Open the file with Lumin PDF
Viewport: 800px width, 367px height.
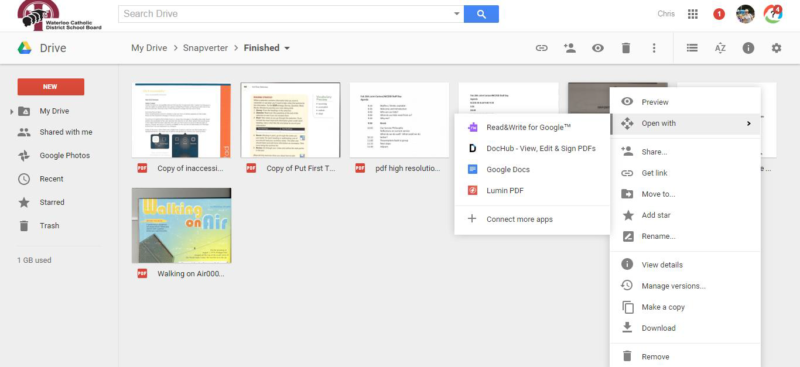pos(532,191)
